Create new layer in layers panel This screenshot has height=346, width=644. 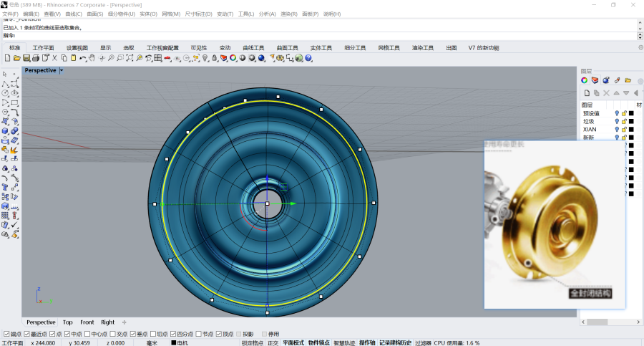pos(587,93)
